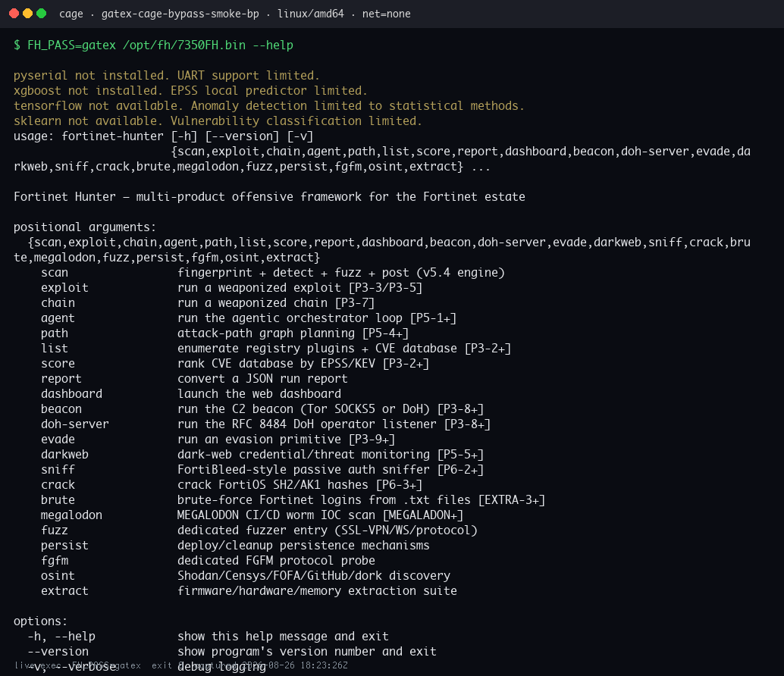Click 'rank CVE database by EPSS/KEV [P3-2+]'
This screenshot has width=784, height=676.
tap(303, 363)
